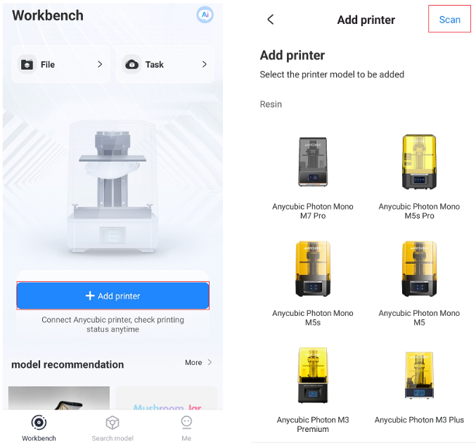
Task: Choose Anycubic Photon M3 Premium printer
Action: (x=313, y=390)
